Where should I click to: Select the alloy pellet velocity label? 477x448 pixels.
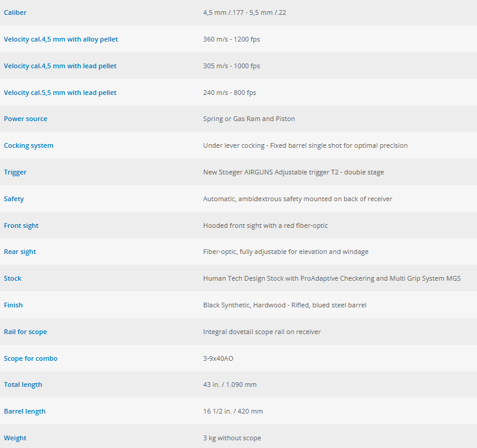(x=61, y=39)
